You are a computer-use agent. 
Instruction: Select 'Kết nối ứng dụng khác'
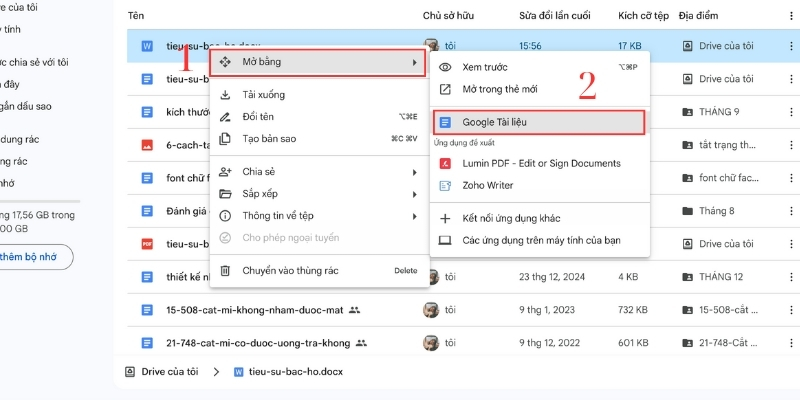point(540,218)
